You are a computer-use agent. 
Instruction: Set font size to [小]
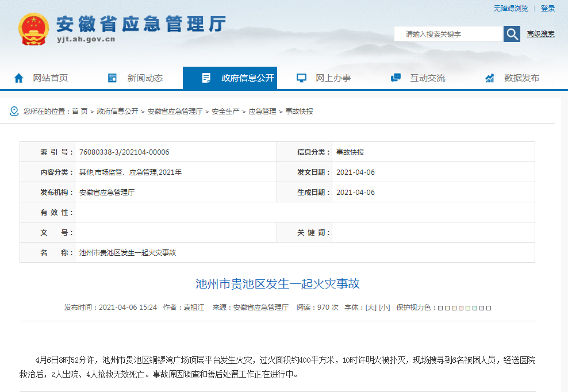(x=385, y=308)
